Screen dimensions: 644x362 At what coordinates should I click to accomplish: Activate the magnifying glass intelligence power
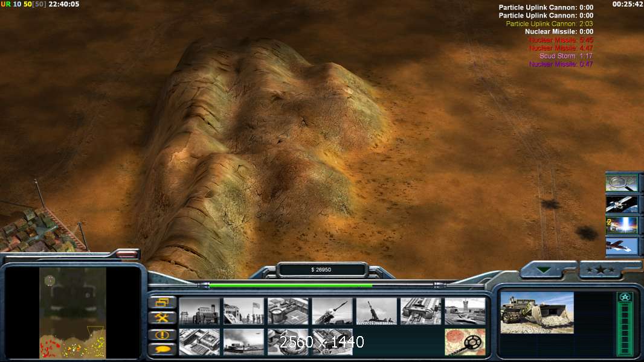click(622, 183)
